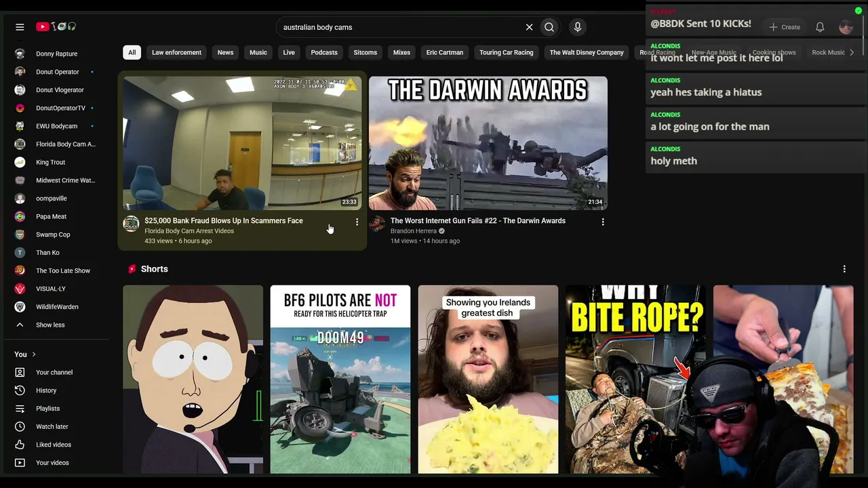Select the All filter chip
The width and height of the screenshot is (868, 488).
[132, 52]
